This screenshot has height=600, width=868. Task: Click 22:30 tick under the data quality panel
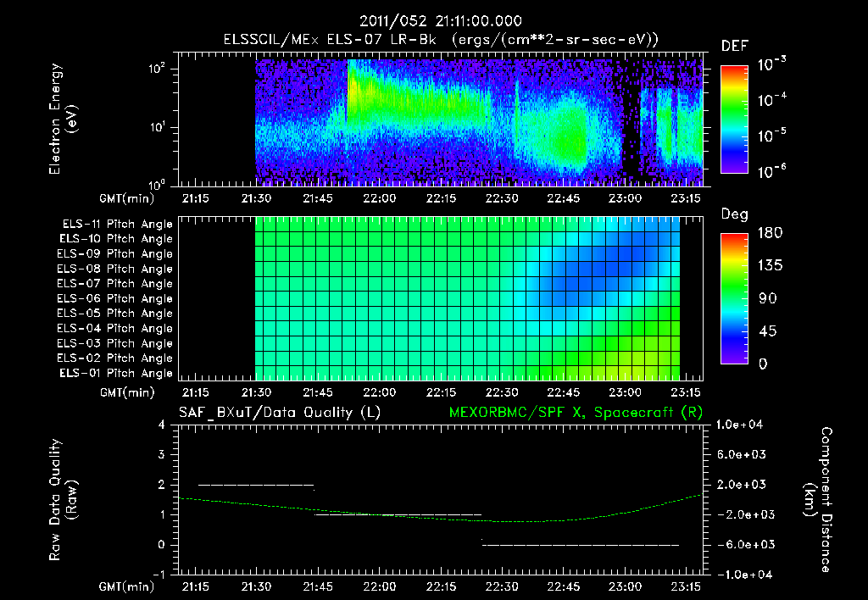(x=502, y=586)
